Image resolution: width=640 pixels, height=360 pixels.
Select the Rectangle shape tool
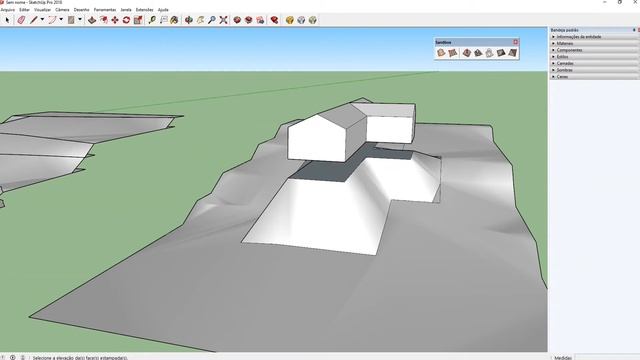[71, 20]
